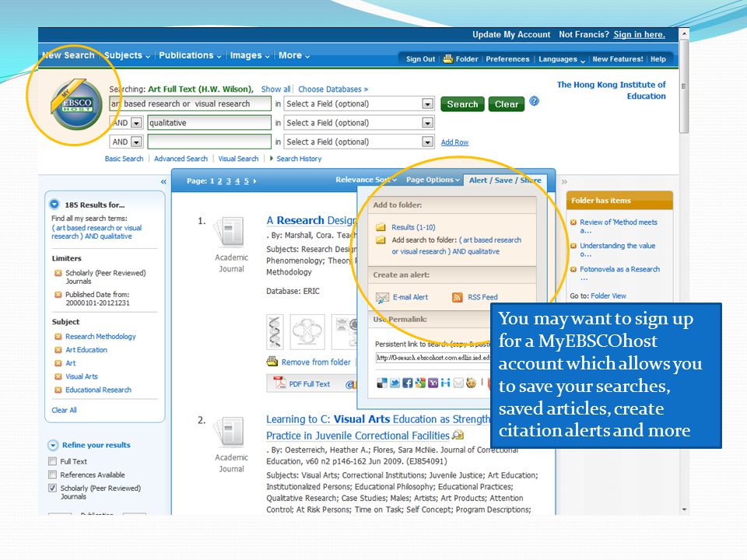Click the Add Row link
The height and width of the screenshot is (560, 747).
pos(454,142)
